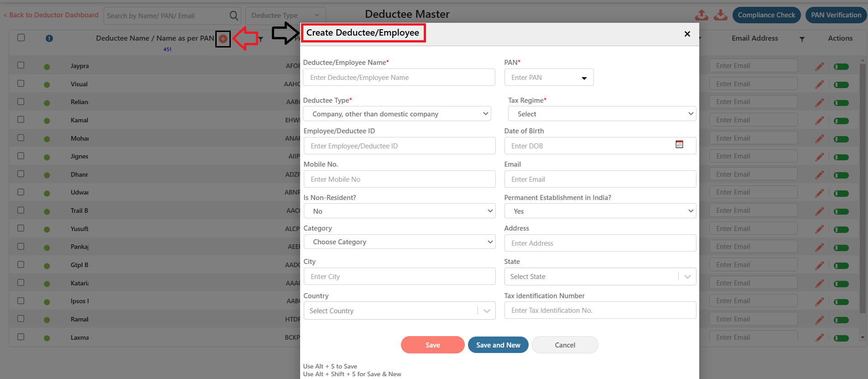Edit the Ipsos row with pencil icon
Screen dimensions: 868x379
[820, 302]
